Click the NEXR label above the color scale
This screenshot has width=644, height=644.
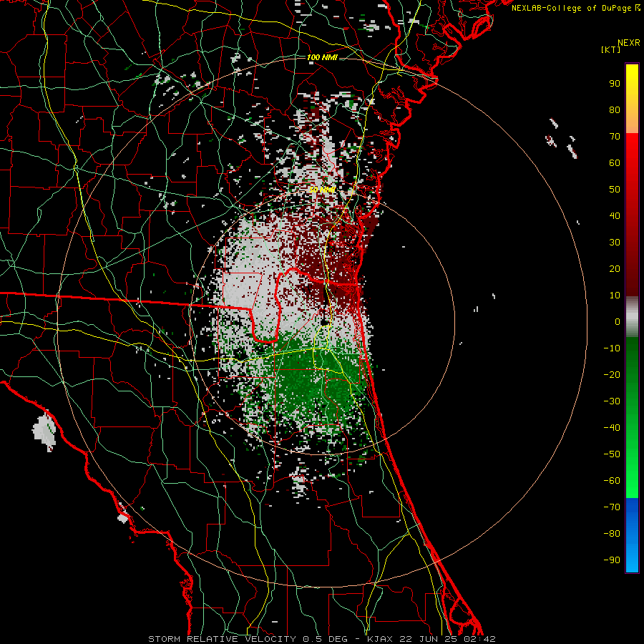[x=628, y=43]
